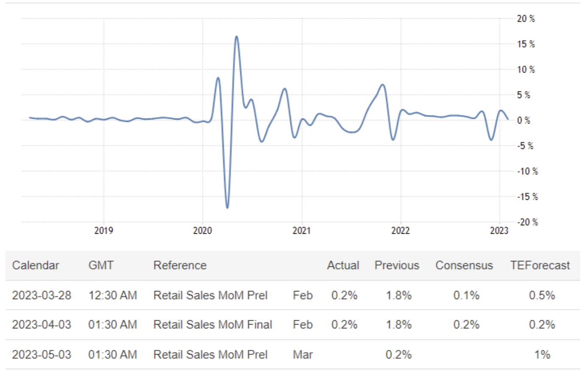Screen dimensions: 588x375
Task: Click the chart line's highest peak
Action: click(x=236, y=36)
